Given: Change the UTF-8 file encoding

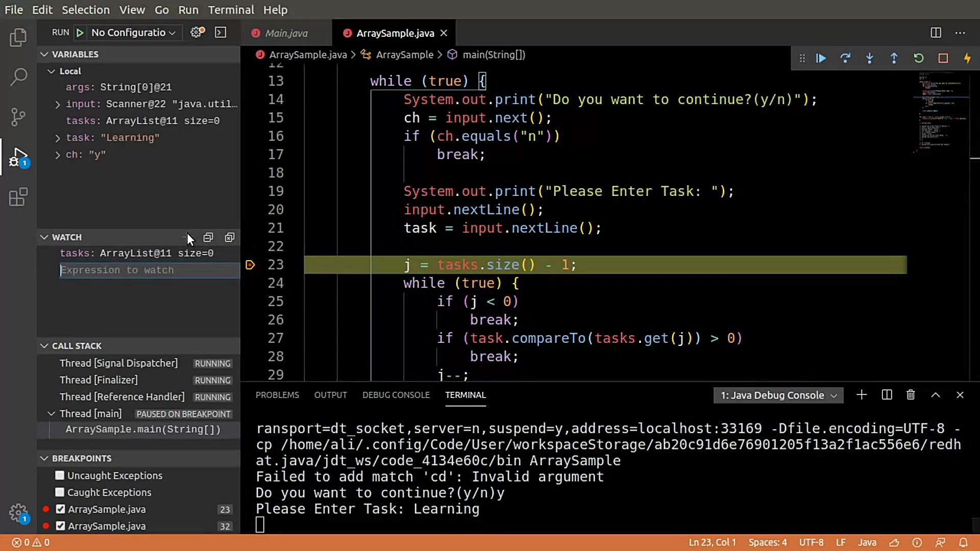Looking at the screenshot, I should pos(811,542).
